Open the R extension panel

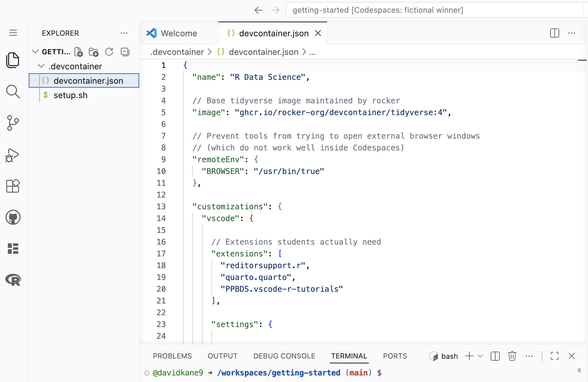tap(13, 280)
